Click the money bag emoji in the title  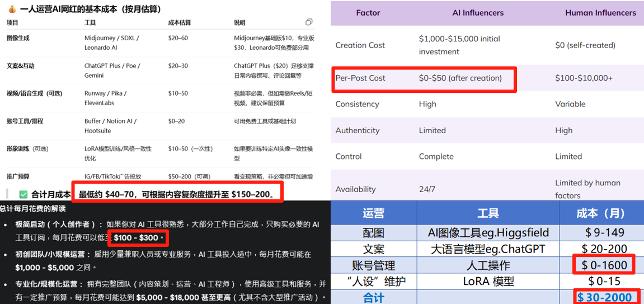[12, 9]
